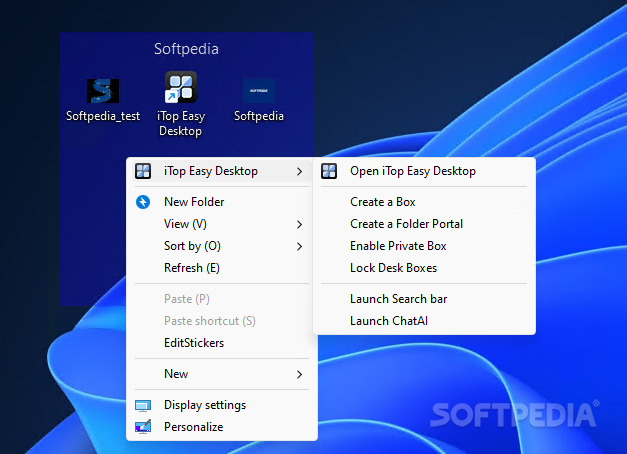
Task: Click the Display settings monitor icon
Action: [x=143, y=406]
